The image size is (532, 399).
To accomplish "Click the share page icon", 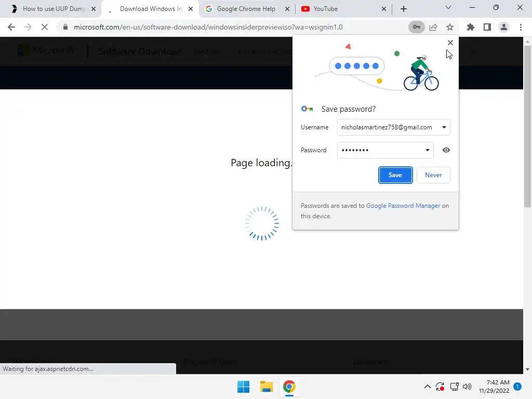I will [x=433, y=27].
